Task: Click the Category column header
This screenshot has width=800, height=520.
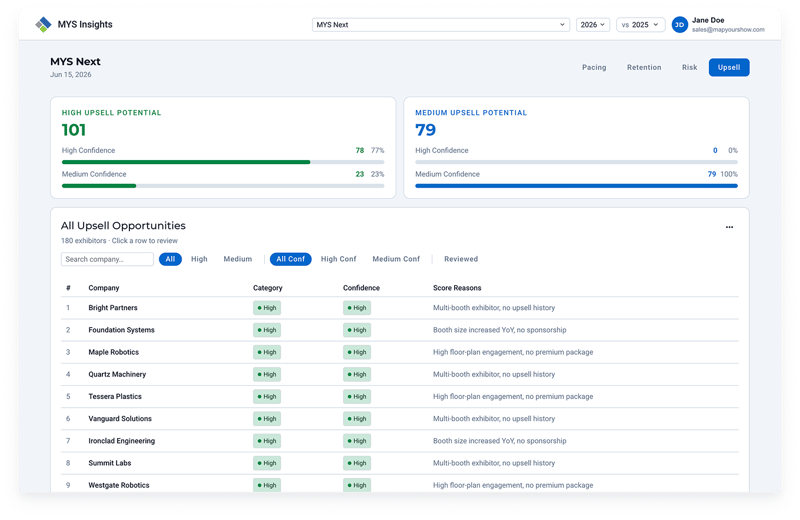Action: click(267, 288)
